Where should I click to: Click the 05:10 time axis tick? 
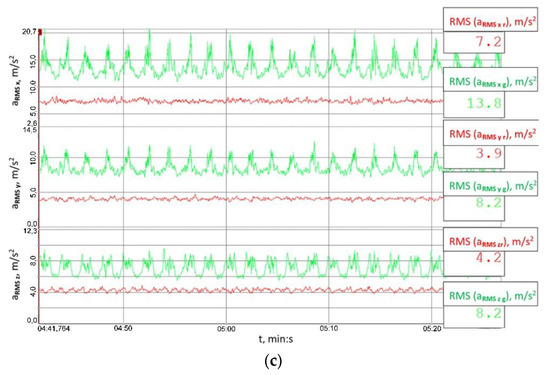[329, 329]
